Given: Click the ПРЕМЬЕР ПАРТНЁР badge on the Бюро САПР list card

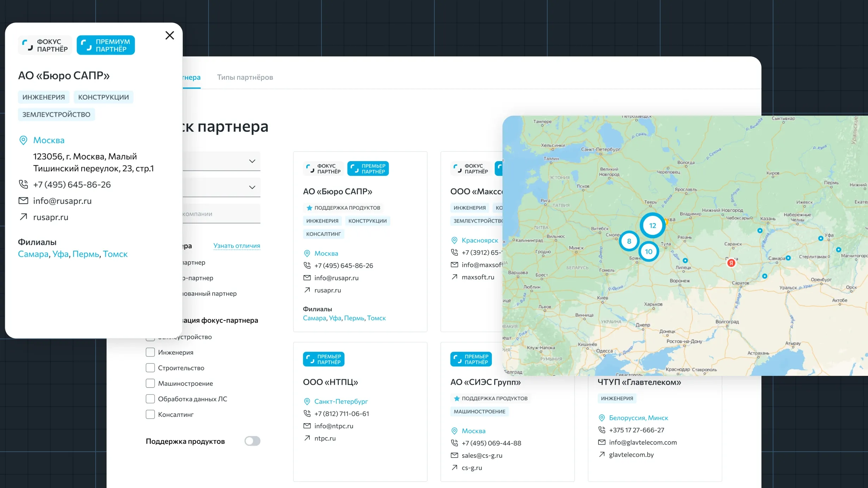Looking at the screenshot, I should coord(368,169).
